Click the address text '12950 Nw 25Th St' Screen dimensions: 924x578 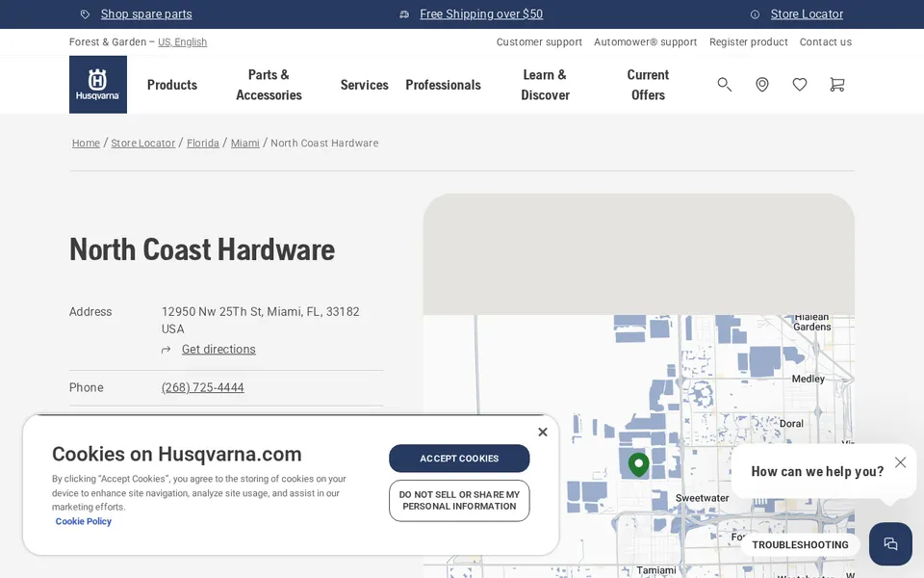pyautogui.click(x=212, y=311)
